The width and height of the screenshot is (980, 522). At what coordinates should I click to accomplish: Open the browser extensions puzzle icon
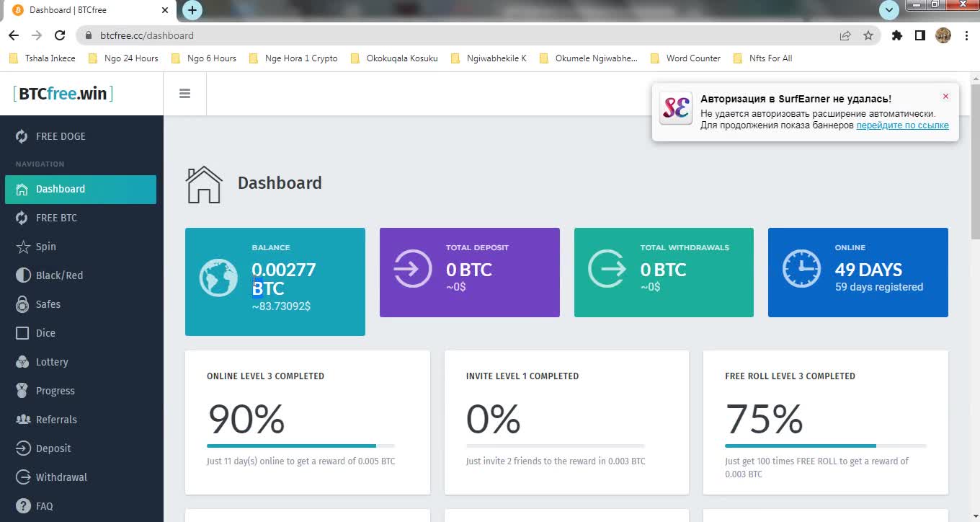coord(897,35)
